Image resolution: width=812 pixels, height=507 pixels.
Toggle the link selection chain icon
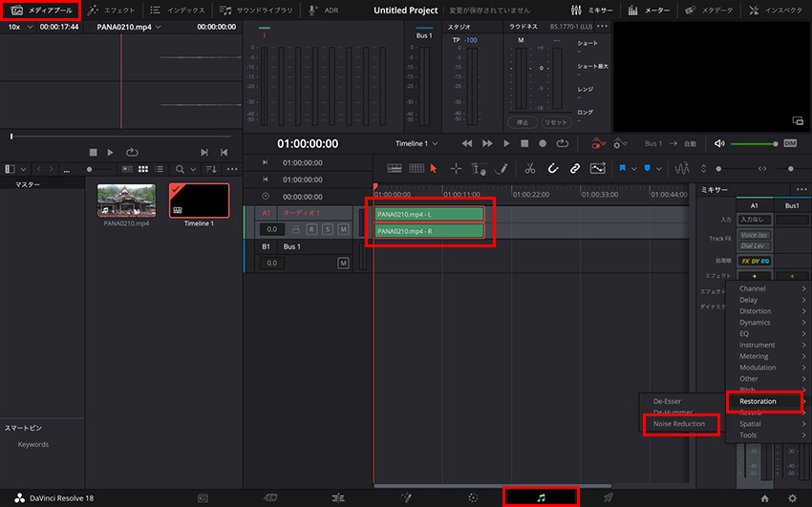tap(575, 168)
